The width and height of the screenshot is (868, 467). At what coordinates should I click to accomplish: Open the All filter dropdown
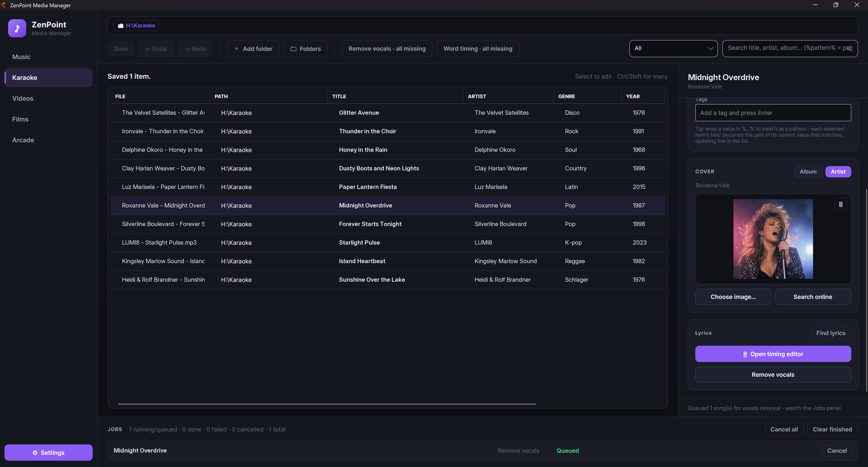coord(673,49)
